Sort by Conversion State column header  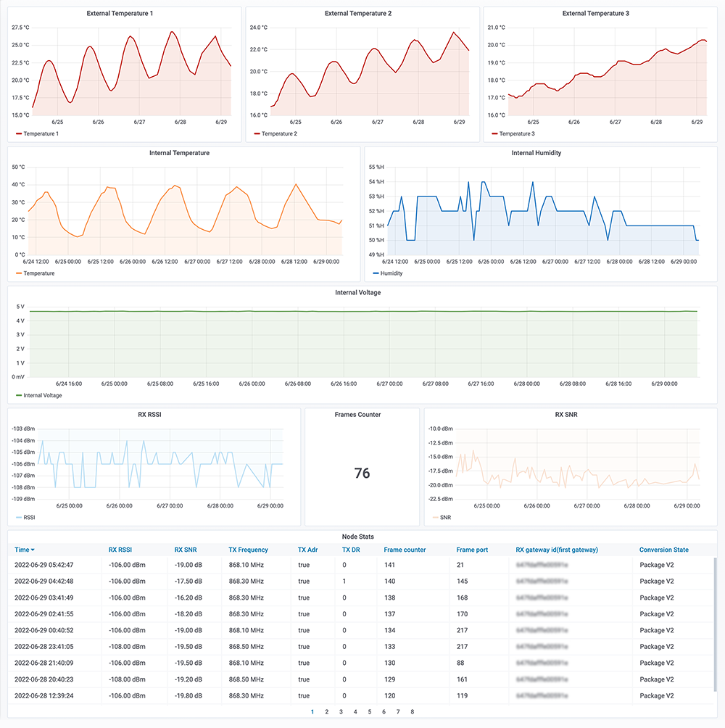tap(664, 550)
